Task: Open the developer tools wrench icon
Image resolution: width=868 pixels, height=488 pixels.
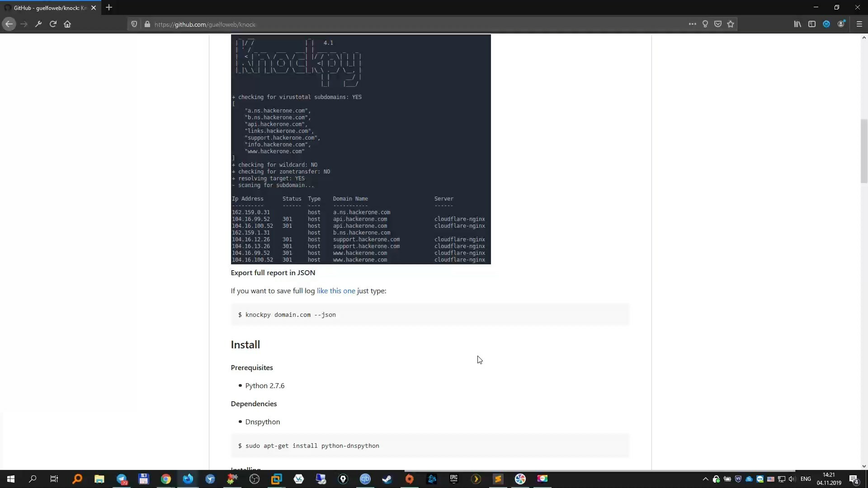Action: (x=38, y=24)
